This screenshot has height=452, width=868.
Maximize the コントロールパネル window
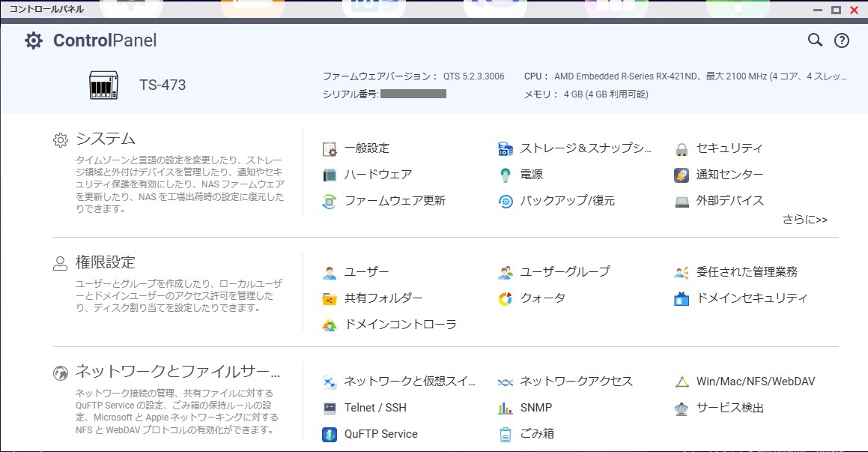coord(836,10)
